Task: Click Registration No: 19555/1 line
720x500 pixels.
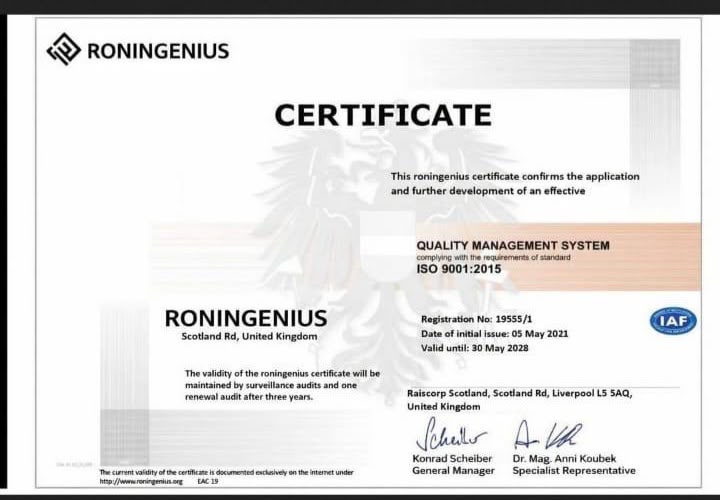Action: click(477, 319)
